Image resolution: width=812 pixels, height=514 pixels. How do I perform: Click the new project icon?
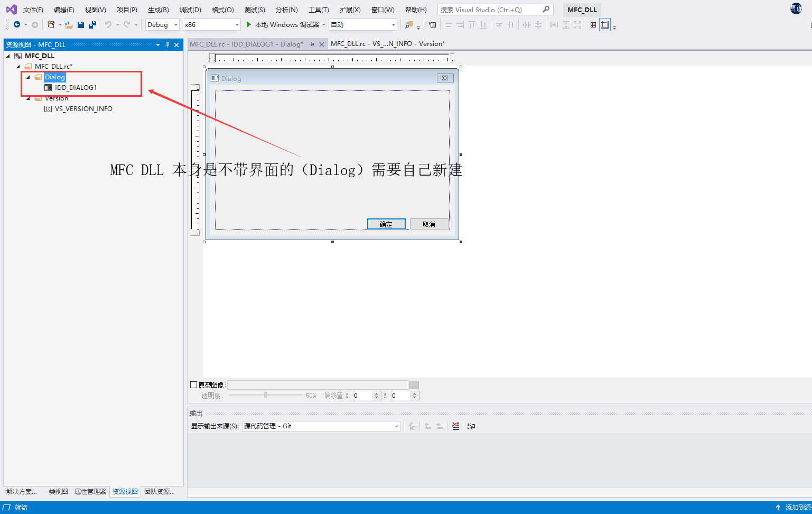51,24
